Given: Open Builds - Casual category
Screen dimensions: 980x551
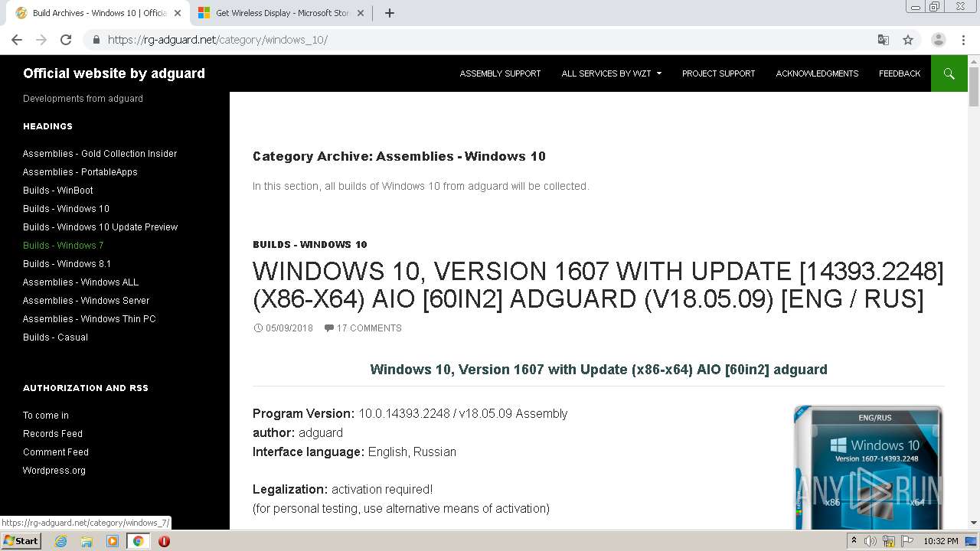Looking at the screenshot, I should tap(55, 337).
